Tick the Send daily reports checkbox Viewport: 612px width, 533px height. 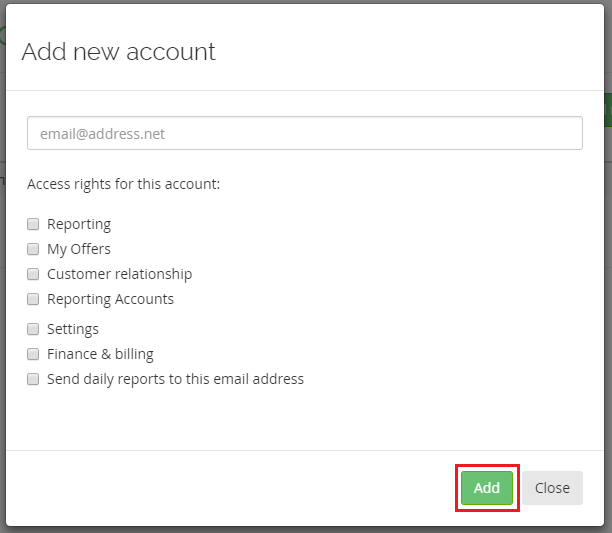tap(33, 379)
